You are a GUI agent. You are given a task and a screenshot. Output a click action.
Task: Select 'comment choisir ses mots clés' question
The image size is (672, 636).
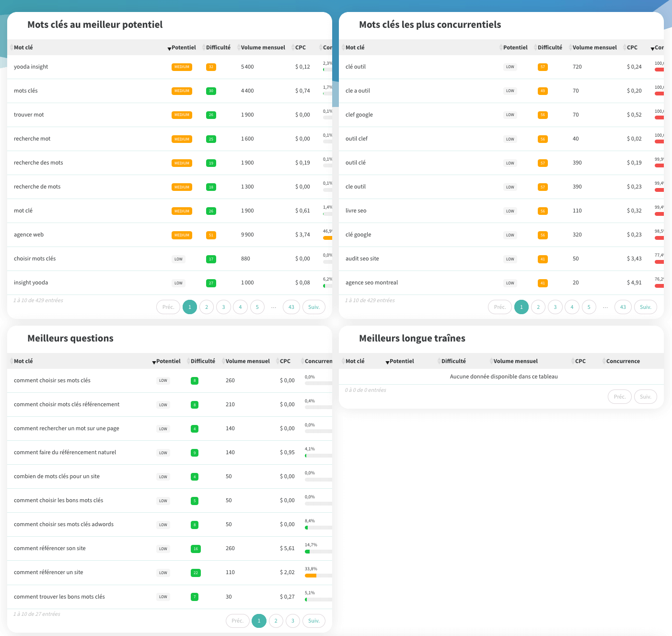point(52,380)
